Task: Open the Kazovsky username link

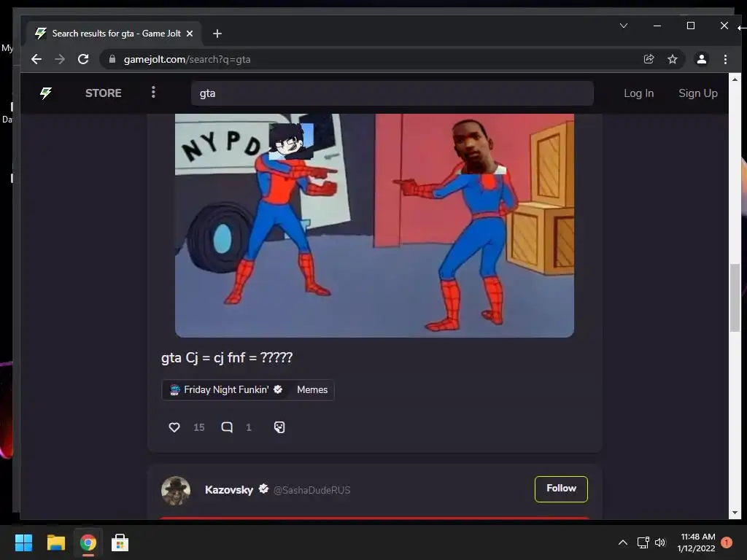Action: 228,490
